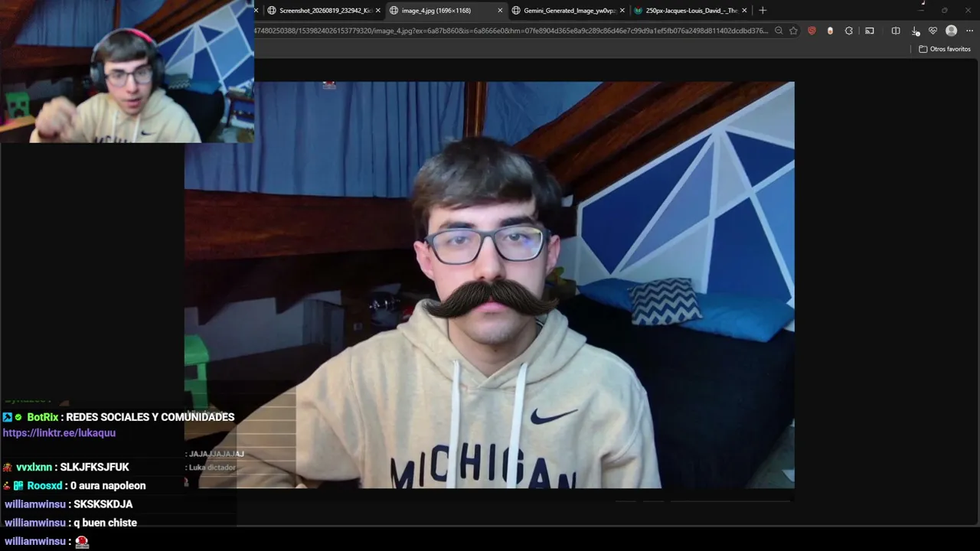Open the browser settings three-dot menu

pos(969,31)
